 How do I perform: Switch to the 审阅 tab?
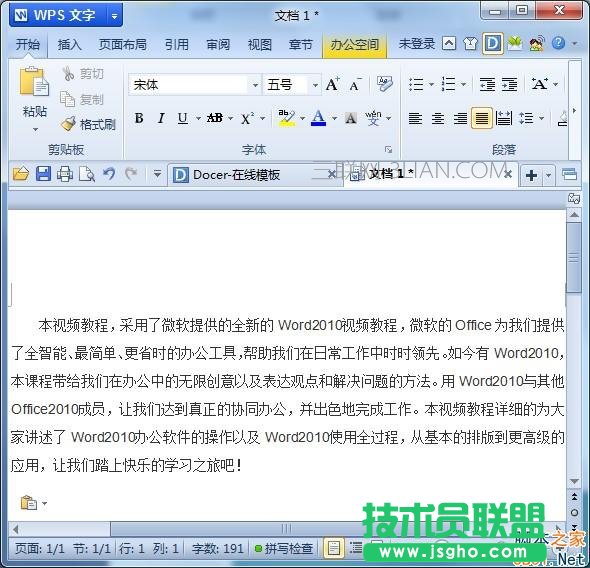click(218, 45)
